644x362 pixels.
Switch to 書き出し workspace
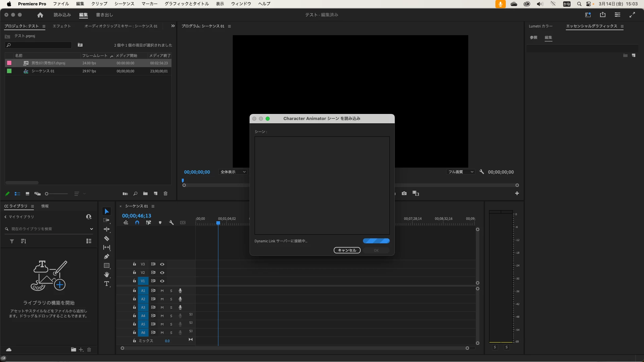[104, 15]
